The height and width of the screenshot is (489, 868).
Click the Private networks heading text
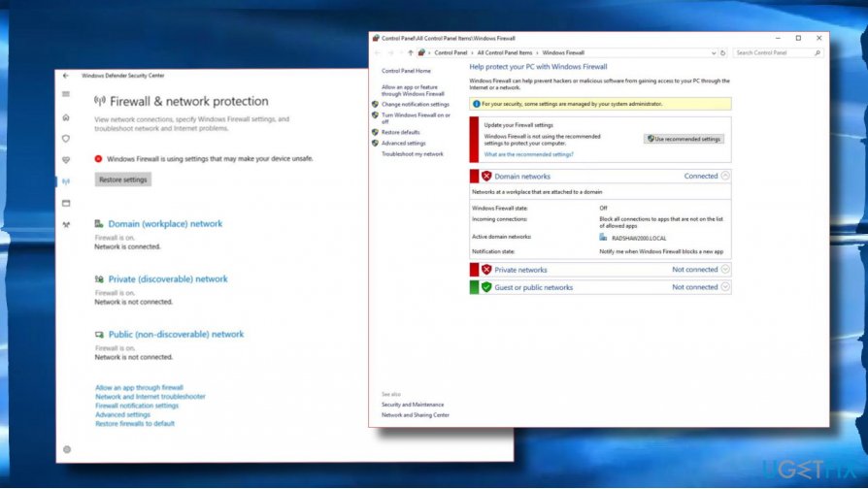[520, 270]
